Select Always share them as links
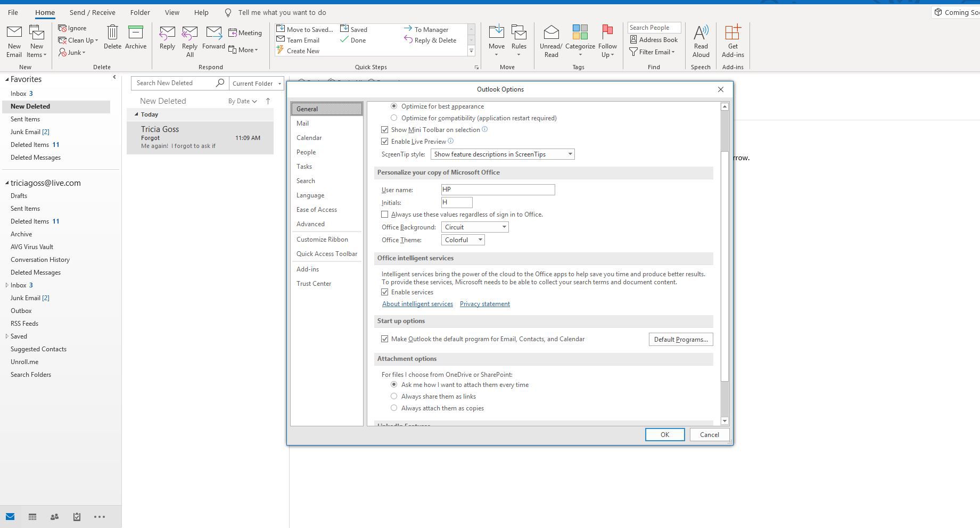Screen dimensions: 980x528 click(x=394, y=397)
